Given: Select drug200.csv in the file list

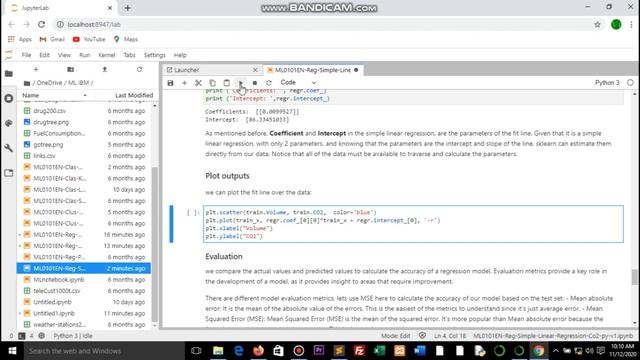Looking at the screenshot, I should (84, 111).
